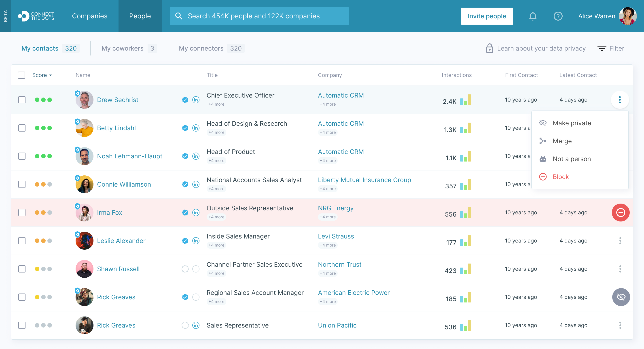Click the help question mark icon

(558, 16)
